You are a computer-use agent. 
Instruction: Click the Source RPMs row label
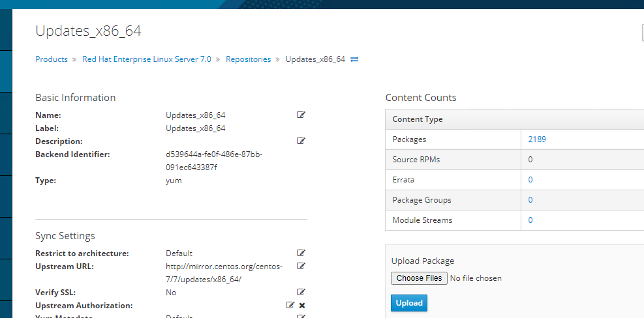[x=416, y=159]
